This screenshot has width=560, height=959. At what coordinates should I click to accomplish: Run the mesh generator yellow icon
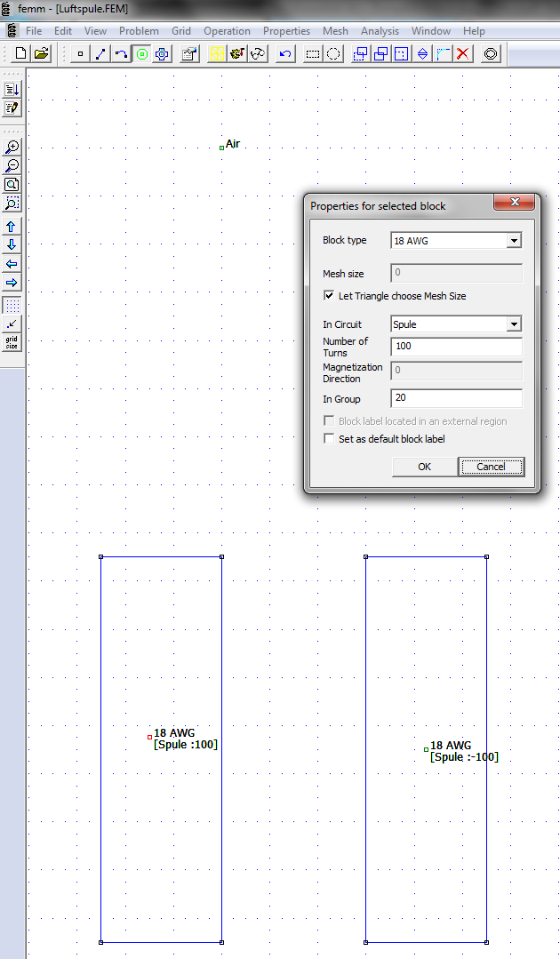(x=217, y=54)
